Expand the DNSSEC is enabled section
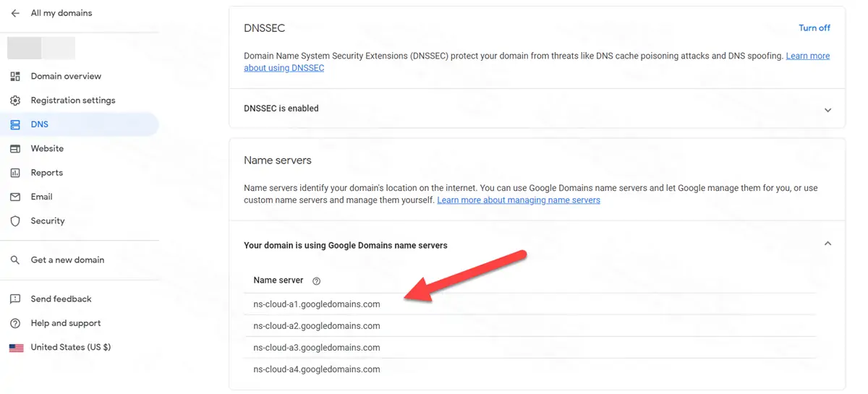The width and height of the screenshot is (868, 394). pyautogui.click(x=827, y=110)
